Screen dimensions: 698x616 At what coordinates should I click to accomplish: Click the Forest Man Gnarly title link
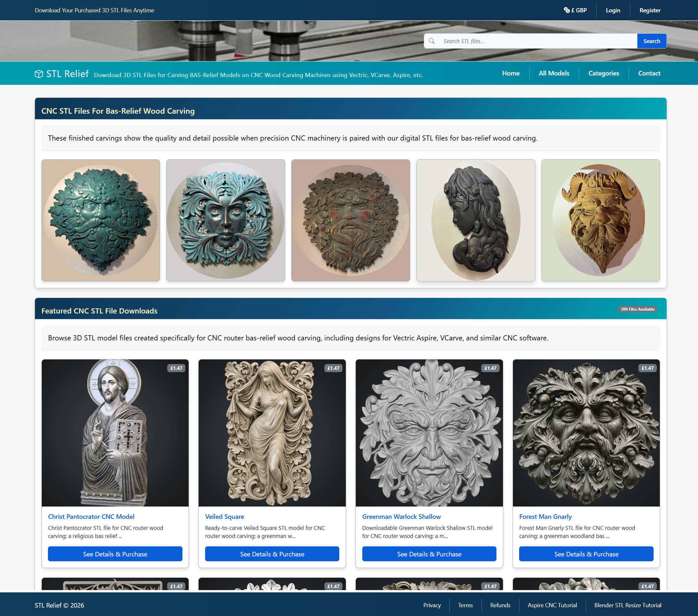click(545, 517)
